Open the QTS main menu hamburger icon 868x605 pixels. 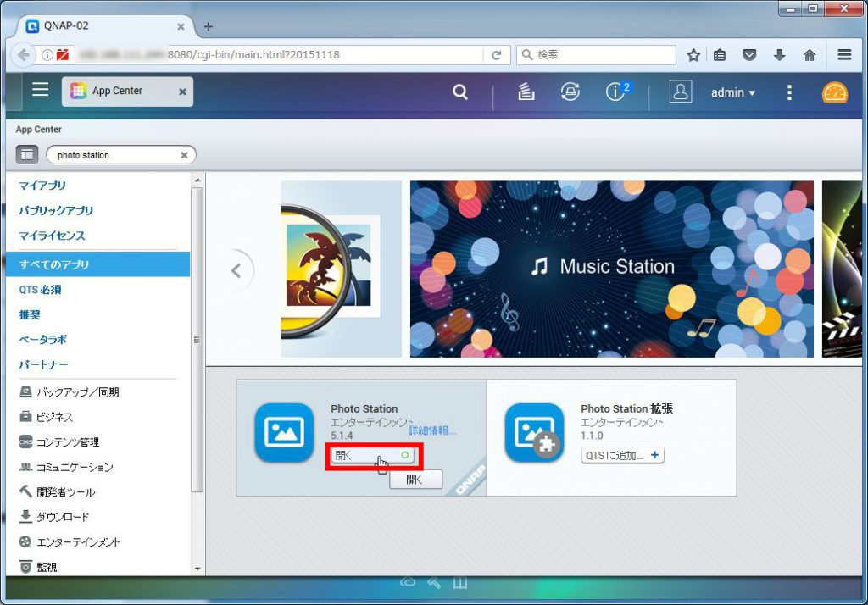click(x=40, y=90)
